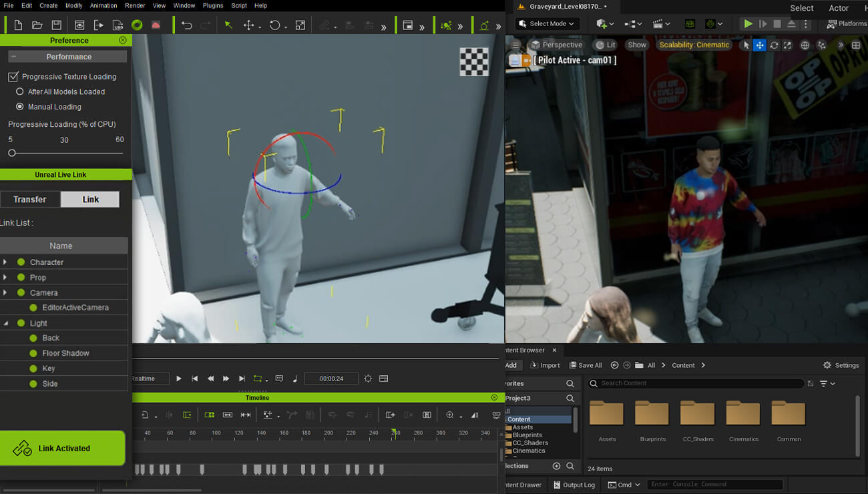The width and height of the screenshot is (868, 494).
Task: Select the blue translate gizmo icon in viewport
Action: [759, 45]
